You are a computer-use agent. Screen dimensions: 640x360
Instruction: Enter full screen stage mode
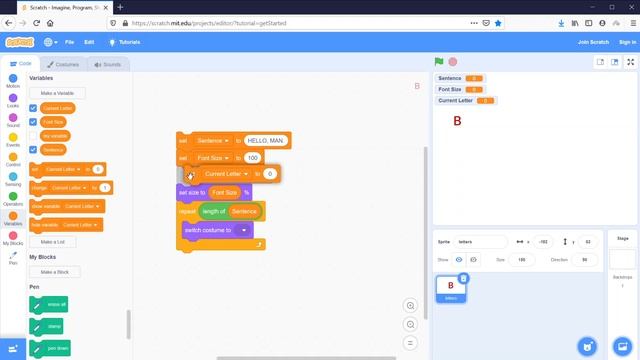click(631, 62)
